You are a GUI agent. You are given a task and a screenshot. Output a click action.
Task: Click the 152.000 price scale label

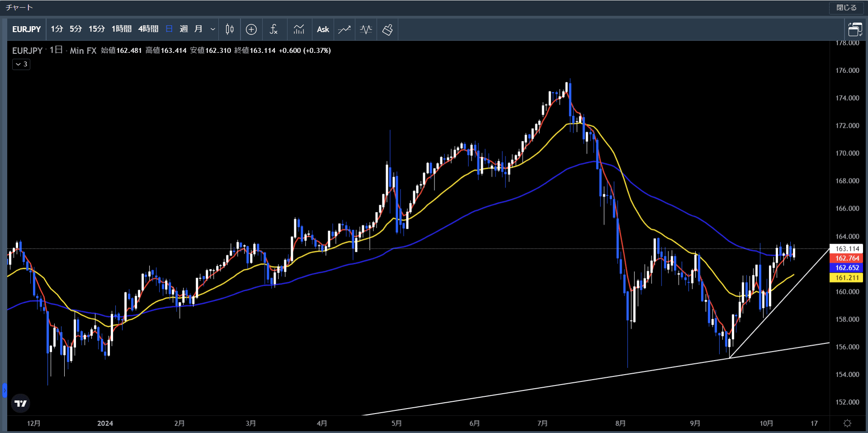coord(847,402)
